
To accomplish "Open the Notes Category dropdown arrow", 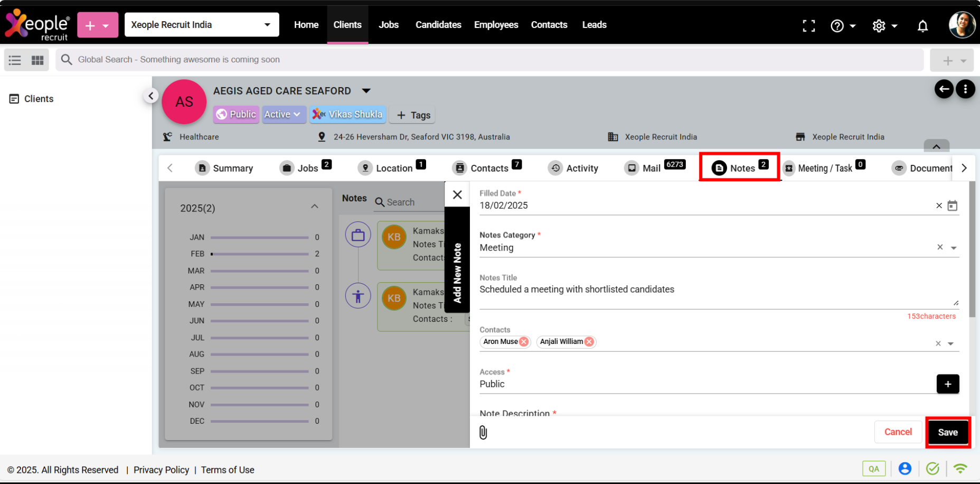I will coord(954,248).
